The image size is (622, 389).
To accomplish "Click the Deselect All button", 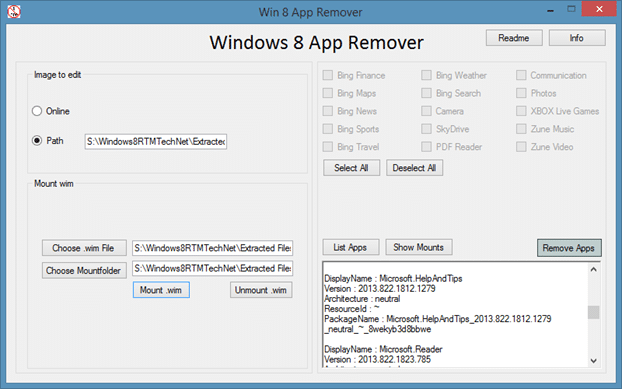I will coord(415,168).
